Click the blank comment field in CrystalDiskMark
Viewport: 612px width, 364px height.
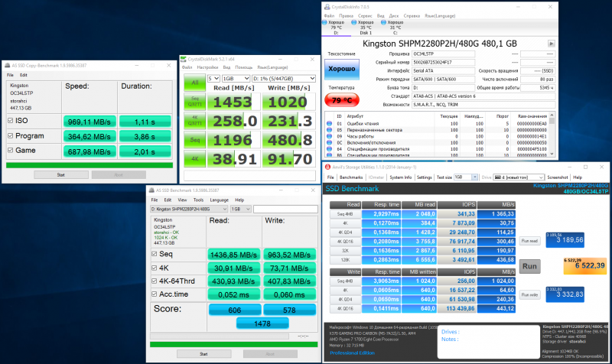(x=250, y=176)
